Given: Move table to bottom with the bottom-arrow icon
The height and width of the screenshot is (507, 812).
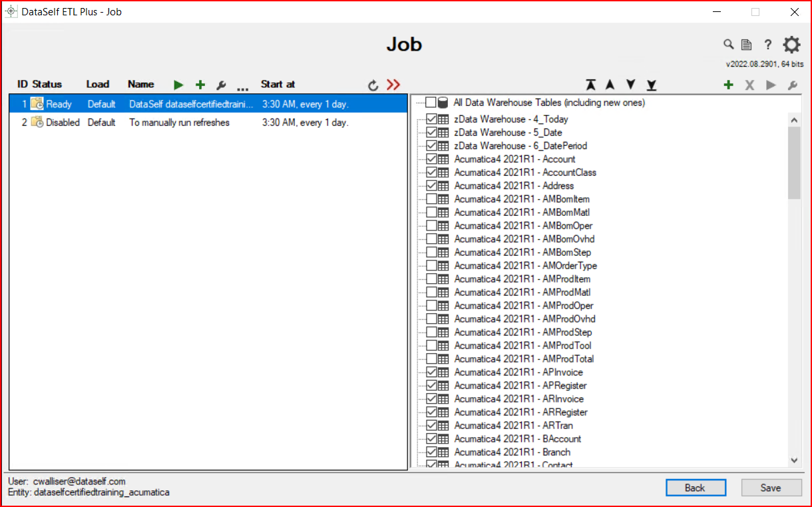Looking at the screenshot, I should tap(652, 85).
